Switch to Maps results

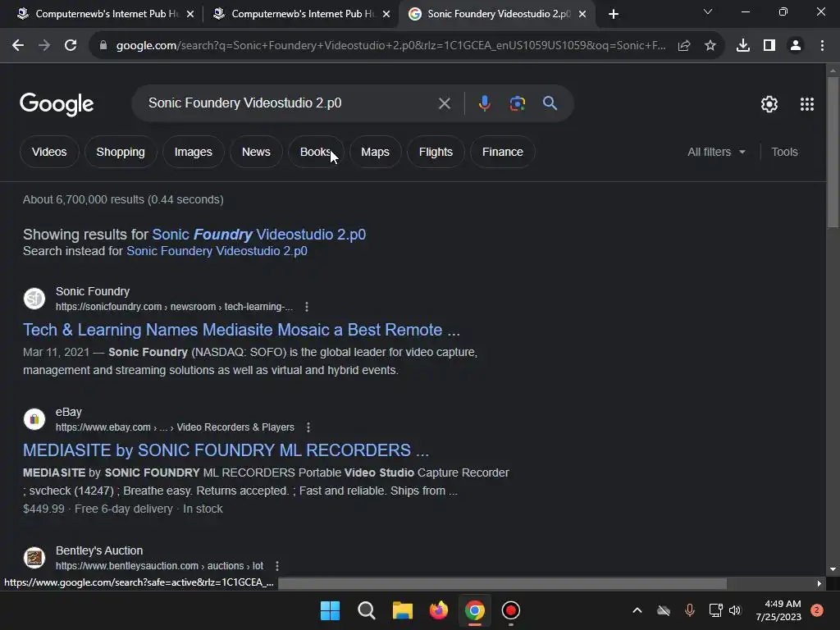click(x=375, y=152)
